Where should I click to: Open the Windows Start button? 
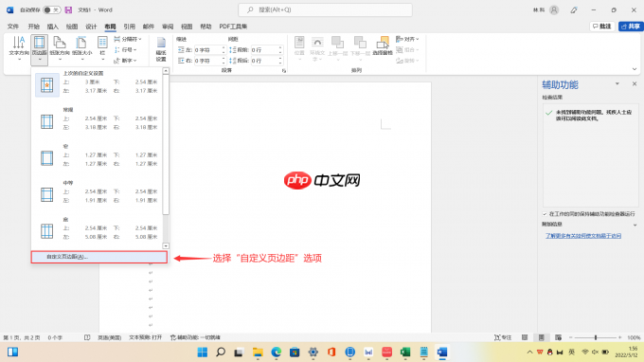coord(203,353)
